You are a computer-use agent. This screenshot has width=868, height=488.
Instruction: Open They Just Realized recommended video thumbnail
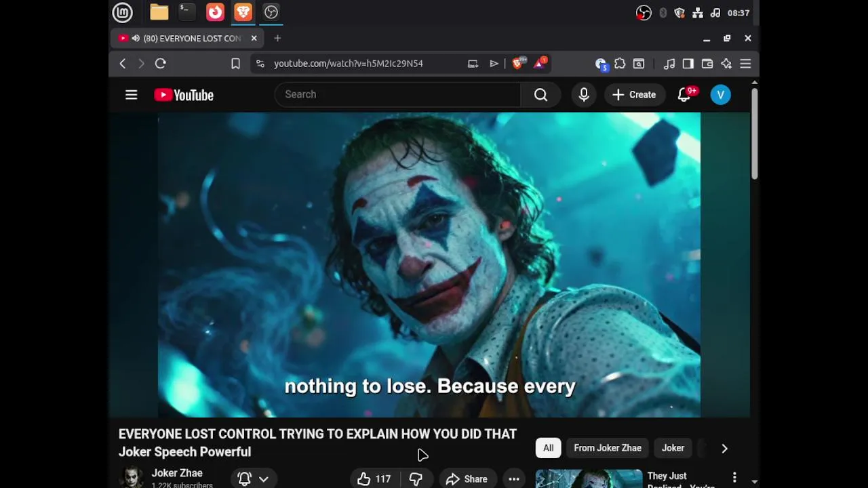point(589,479)
